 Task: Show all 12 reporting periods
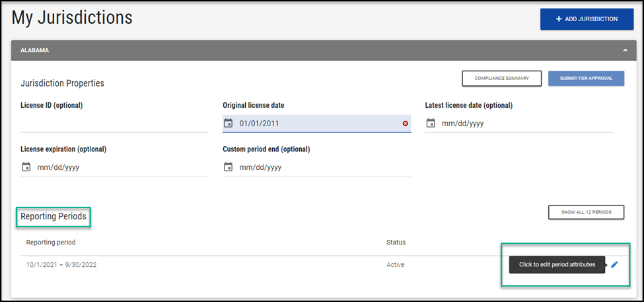click(x=586, y=212)
